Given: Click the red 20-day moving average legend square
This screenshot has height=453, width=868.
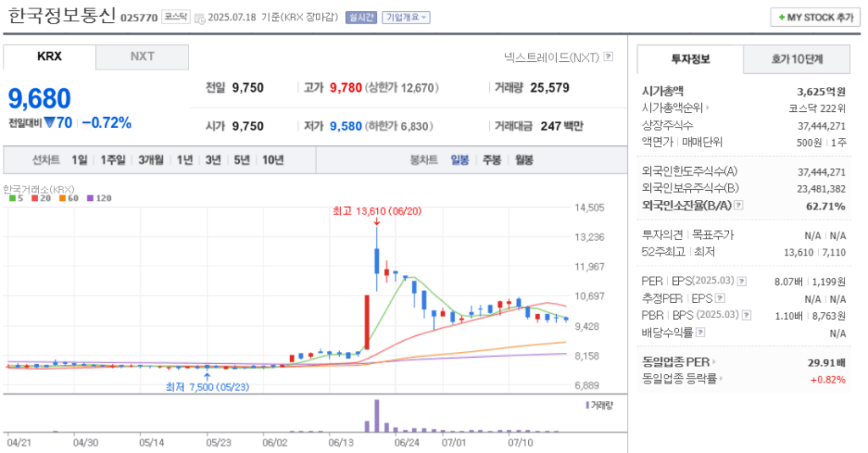Looking at the screenshot, I should 34,199.
